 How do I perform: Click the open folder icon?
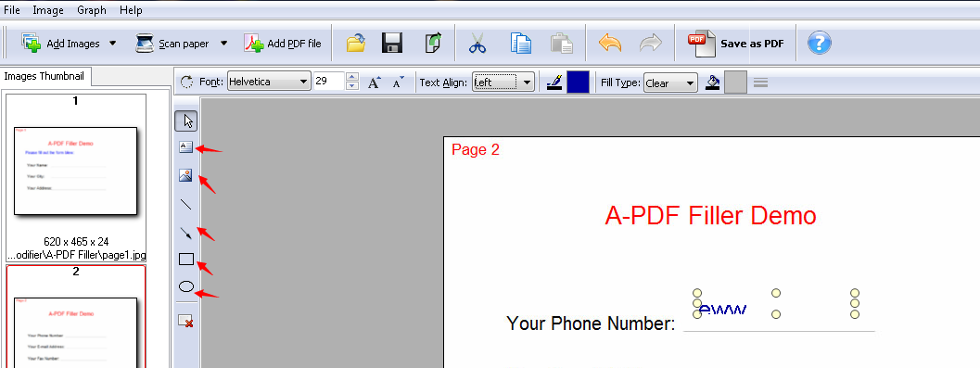click(356, 44)
